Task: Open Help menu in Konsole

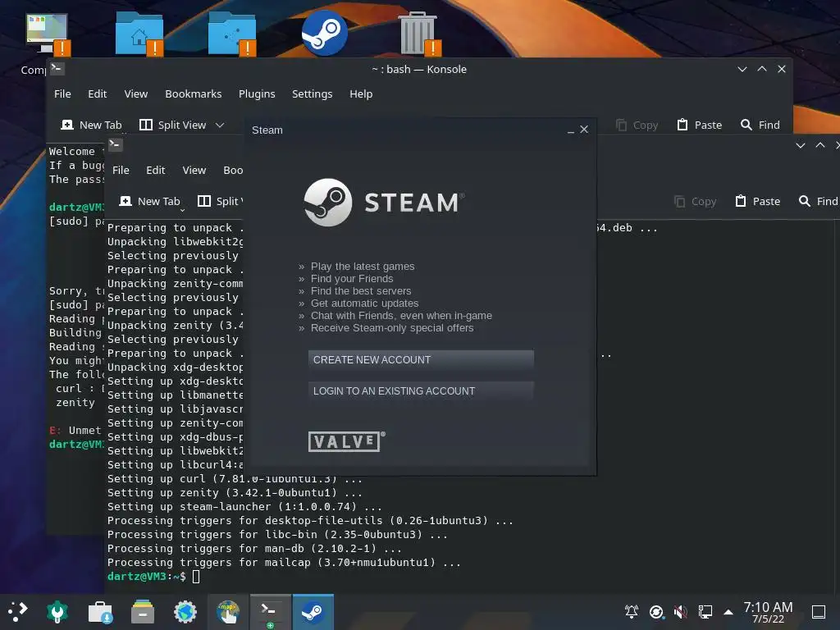Action: tap(361, 94)
